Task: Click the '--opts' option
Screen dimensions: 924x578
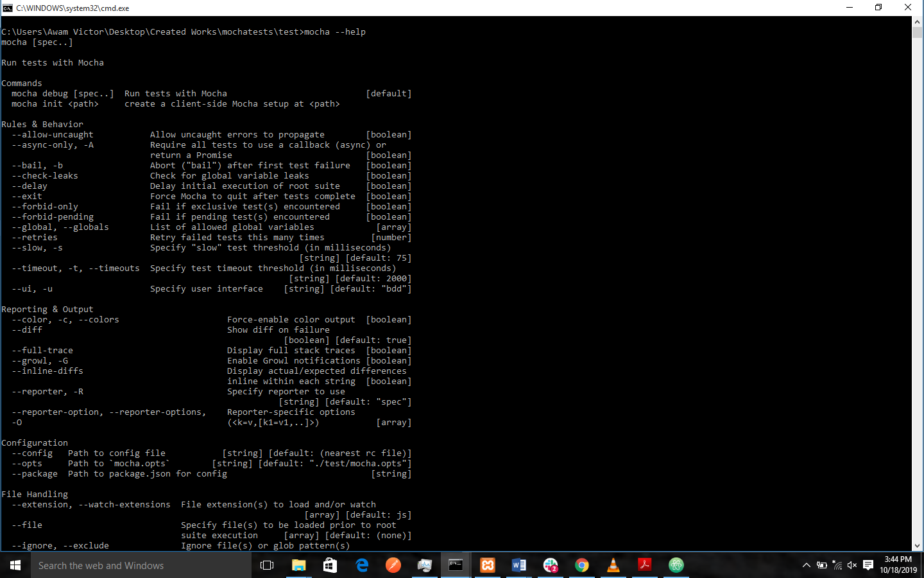Action: [27, 464]
